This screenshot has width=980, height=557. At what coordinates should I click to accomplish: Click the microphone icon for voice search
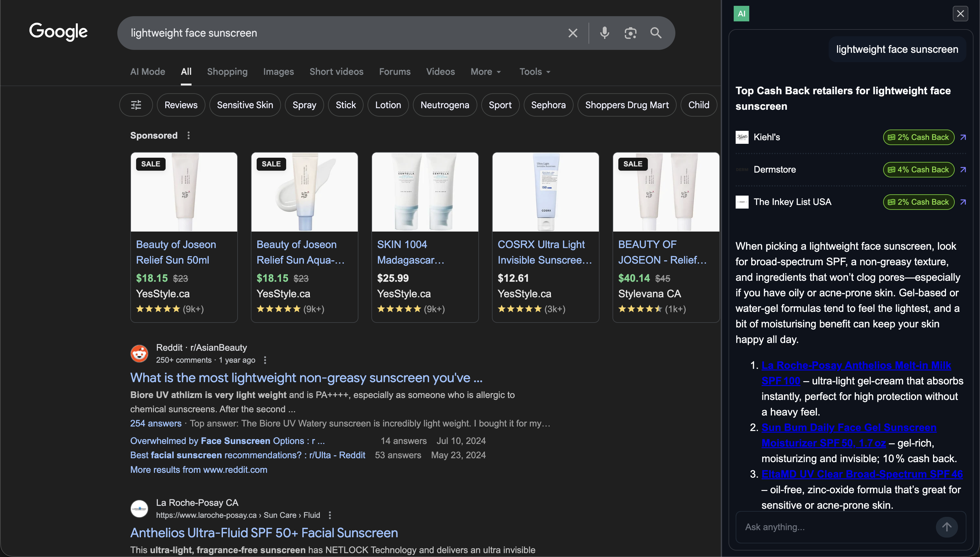tap(604, 33)
